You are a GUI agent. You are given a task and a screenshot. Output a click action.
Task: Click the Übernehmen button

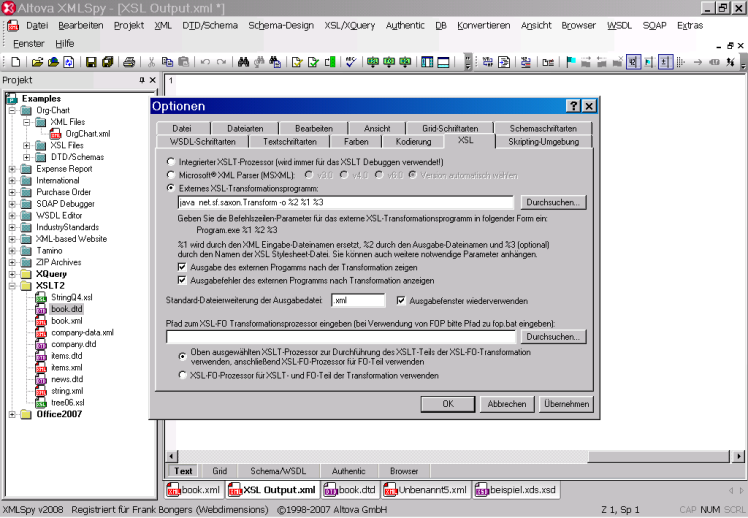(x=567, y=404)
